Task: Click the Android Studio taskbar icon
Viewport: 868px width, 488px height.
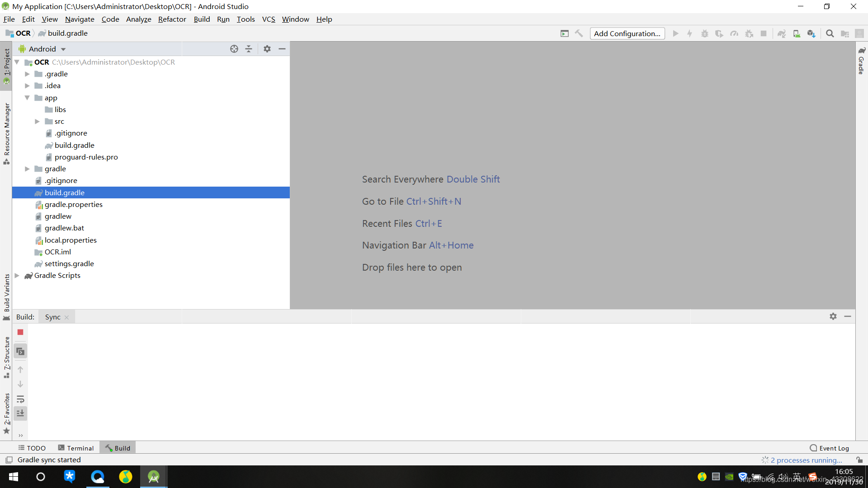Action: point(154,477)
